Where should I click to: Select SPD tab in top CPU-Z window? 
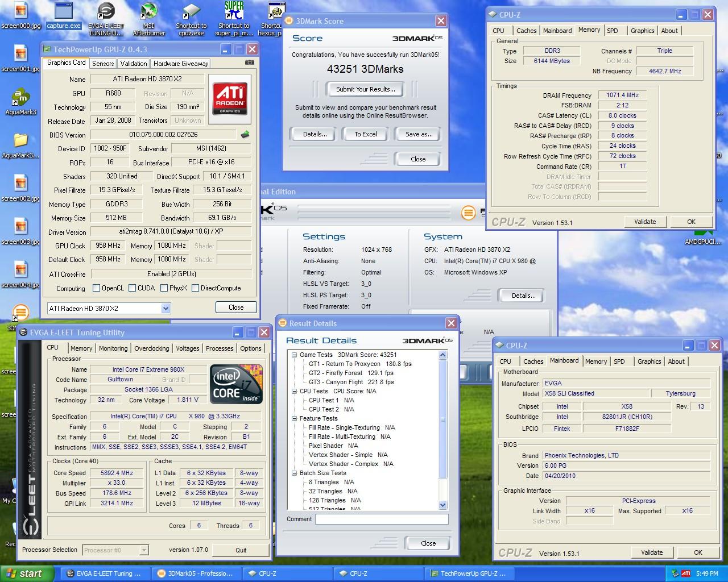pos(613,31)
